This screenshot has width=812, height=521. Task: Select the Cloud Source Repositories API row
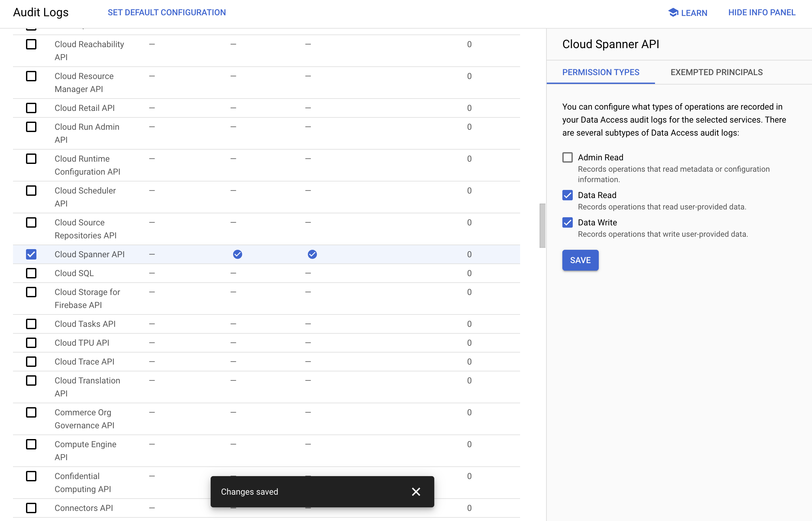pos(86,229)
